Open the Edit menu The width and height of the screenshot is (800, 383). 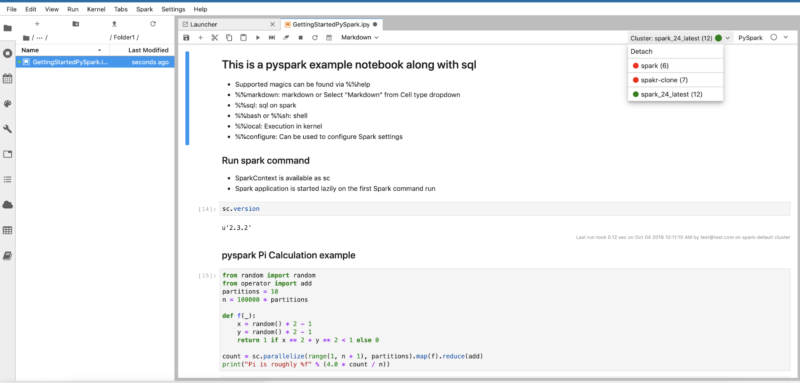(31, 9)
